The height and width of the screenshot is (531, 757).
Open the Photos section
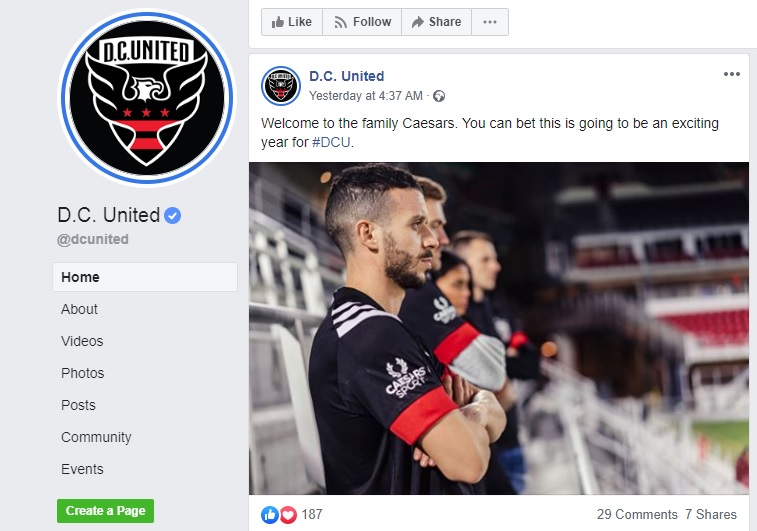click(83, 373)
